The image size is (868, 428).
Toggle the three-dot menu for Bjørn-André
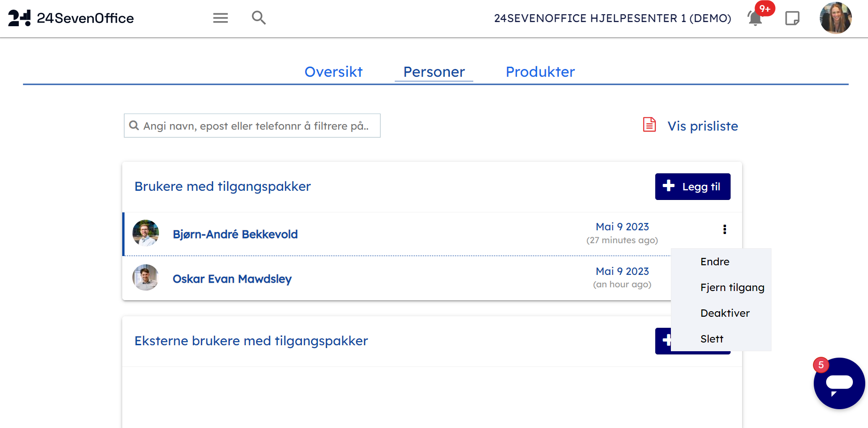tap(725, 229)
